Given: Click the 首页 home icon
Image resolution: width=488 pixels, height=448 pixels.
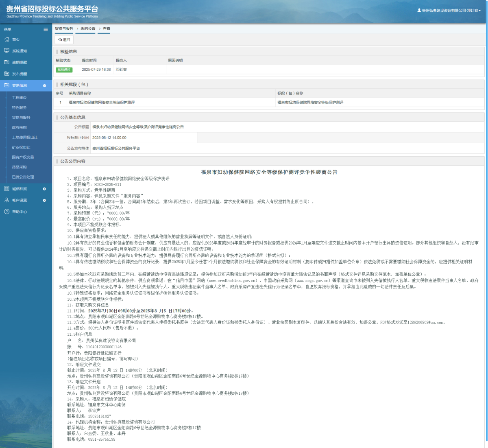Looking at the screenshot, I should [x=7, y=39].
